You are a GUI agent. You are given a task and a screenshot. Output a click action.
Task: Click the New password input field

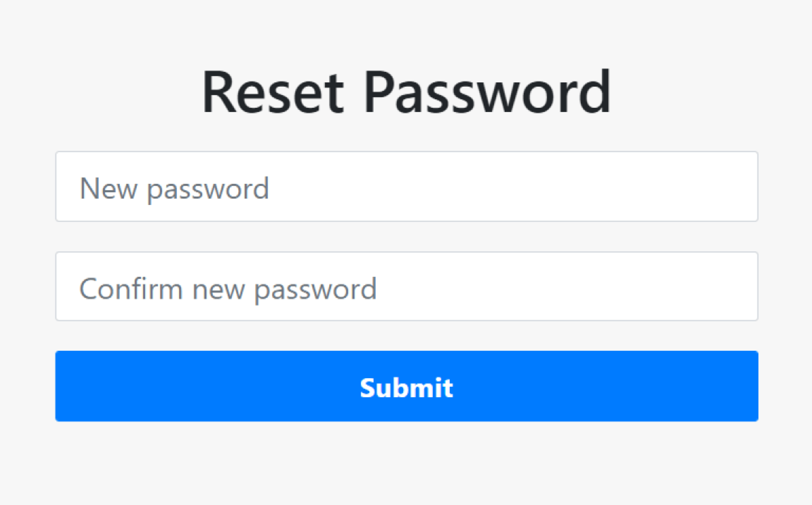coord(406,187)
